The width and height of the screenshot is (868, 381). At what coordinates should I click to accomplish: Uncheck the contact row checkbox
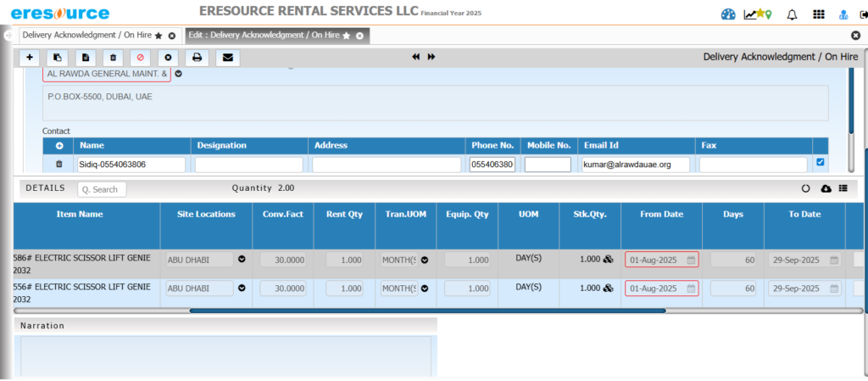820,163
